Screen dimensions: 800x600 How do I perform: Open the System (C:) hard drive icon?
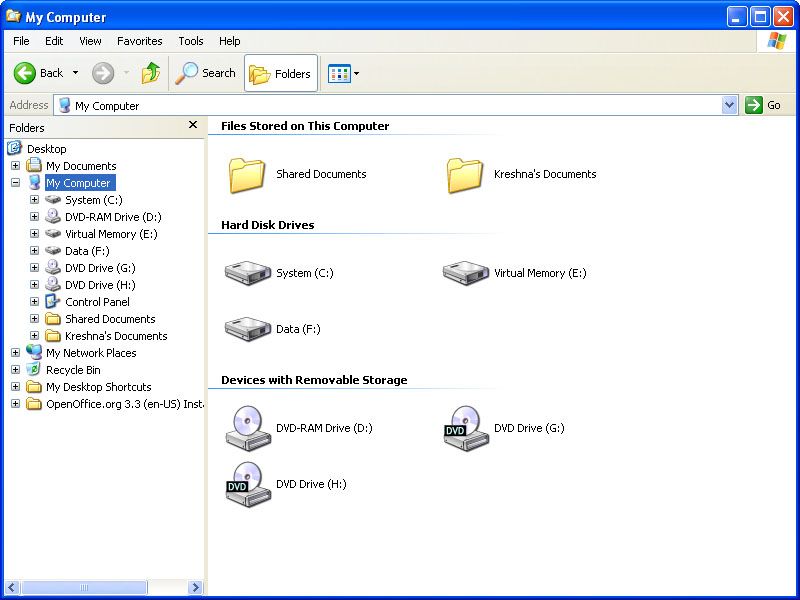point(249,272)
